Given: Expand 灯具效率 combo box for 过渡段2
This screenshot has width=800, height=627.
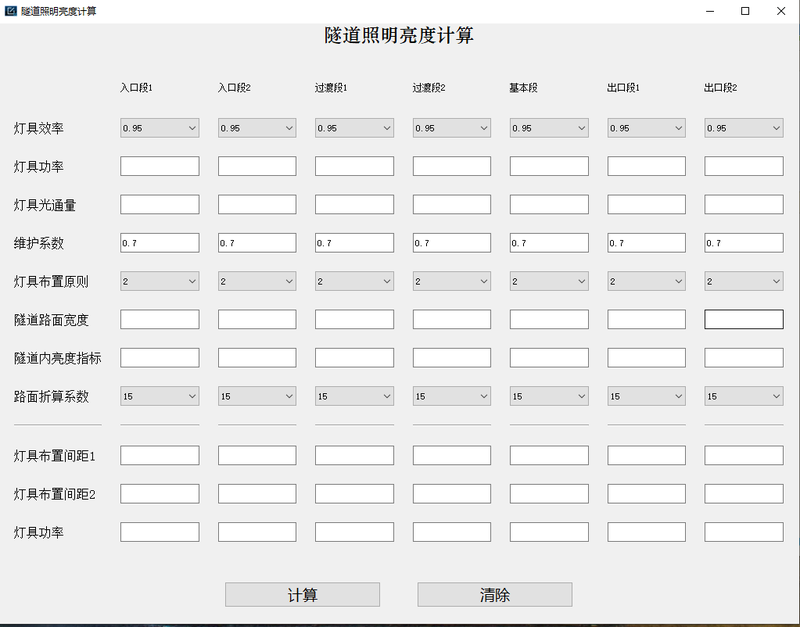Looking at the screenshot, I should tap(452, 128).
